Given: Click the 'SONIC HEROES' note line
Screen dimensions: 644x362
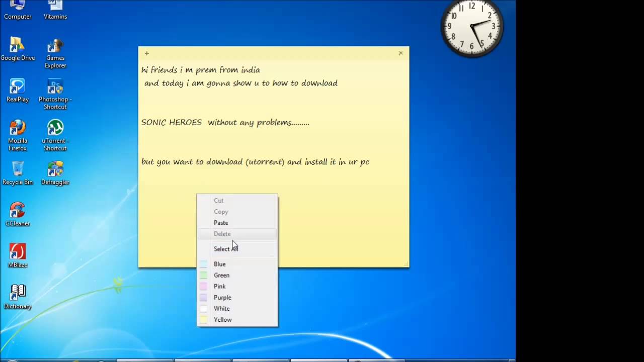Looking at the screenshot, I should (225, 123).
